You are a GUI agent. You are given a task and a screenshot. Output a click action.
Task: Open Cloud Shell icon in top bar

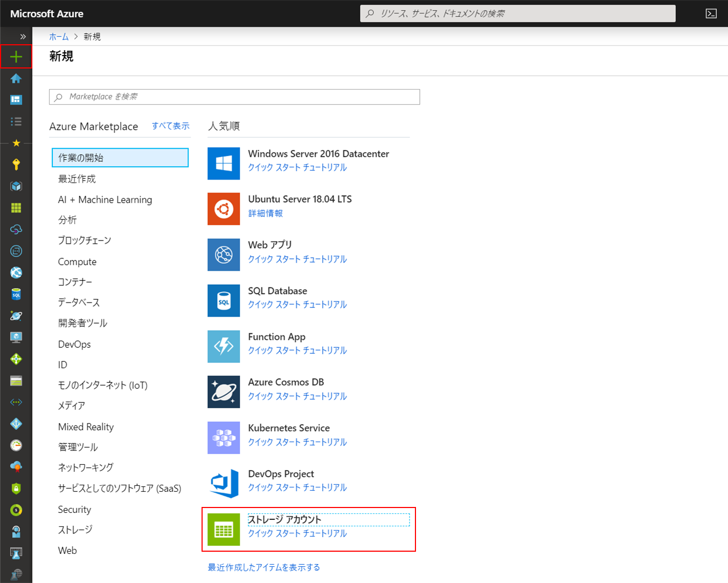tap(711, 13)
